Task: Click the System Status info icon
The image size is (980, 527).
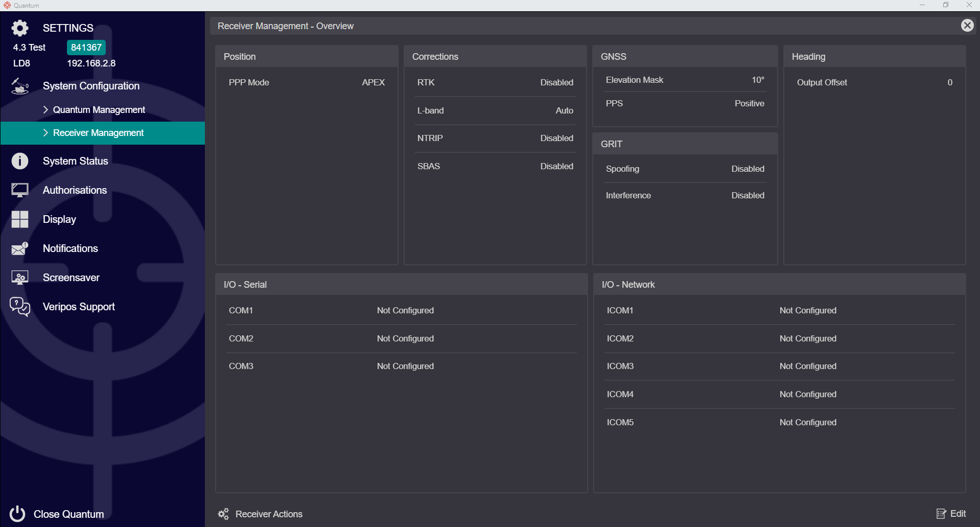Action: (x=20, y=161)
